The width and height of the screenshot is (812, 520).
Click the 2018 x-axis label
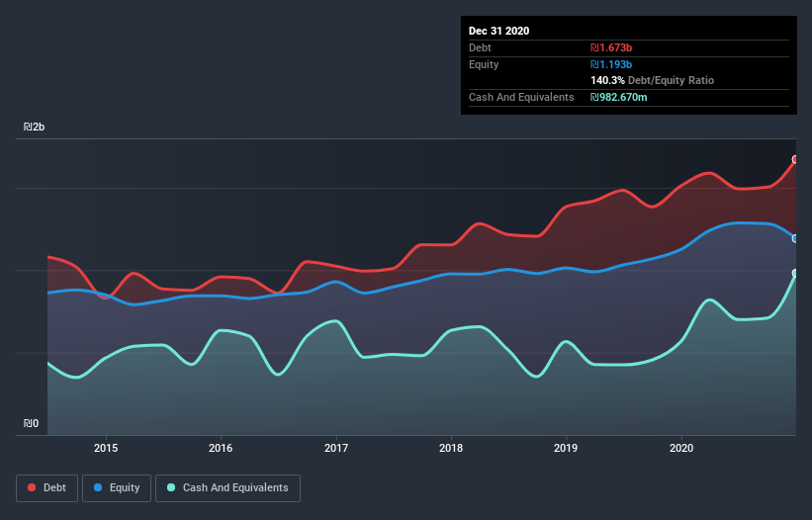tap(451, 448)
